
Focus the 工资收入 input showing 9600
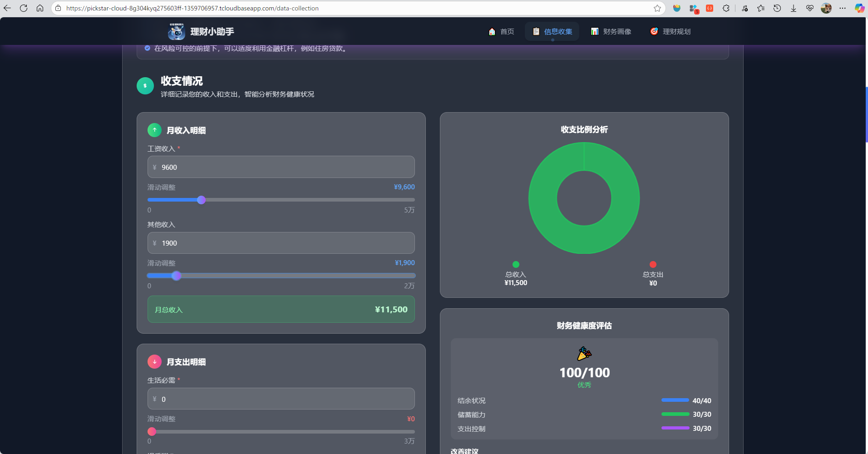(x=281, y=167)
